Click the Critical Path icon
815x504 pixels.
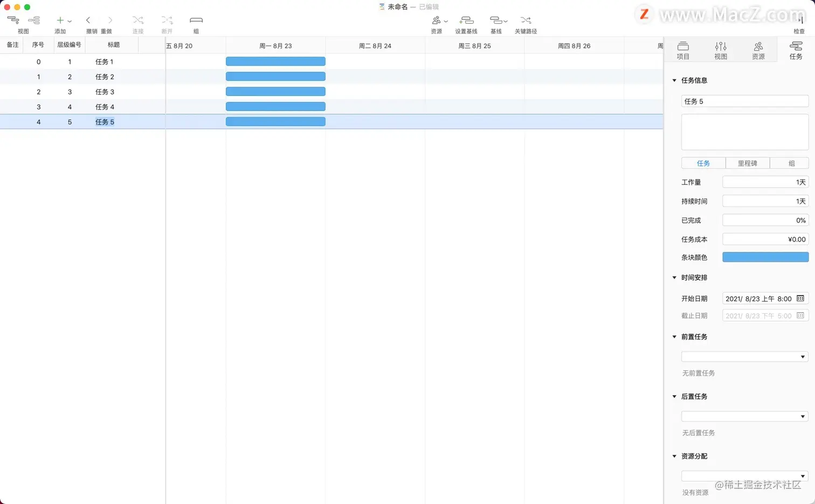(x=526, y=20)
